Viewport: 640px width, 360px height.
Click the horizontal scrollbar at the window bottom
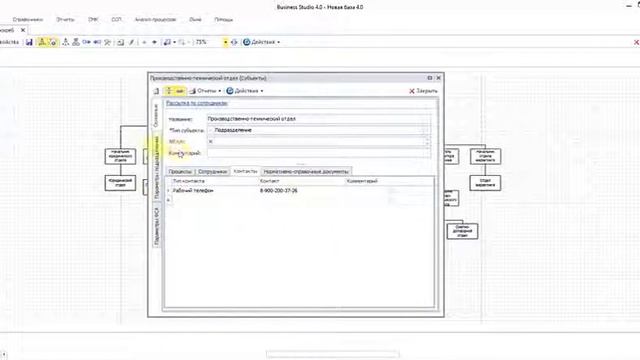[x=333, y=354]
